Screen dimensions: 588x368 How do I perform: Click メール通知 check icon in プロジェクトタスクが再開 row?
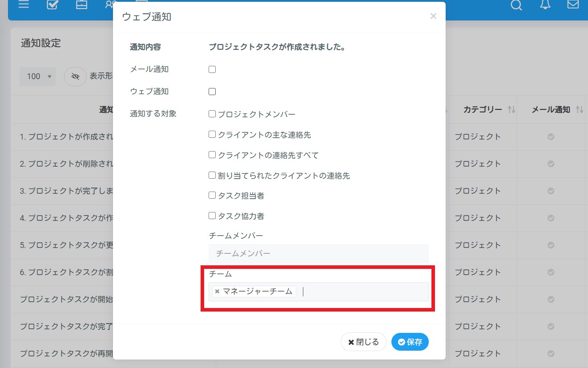tap(551, 354)
